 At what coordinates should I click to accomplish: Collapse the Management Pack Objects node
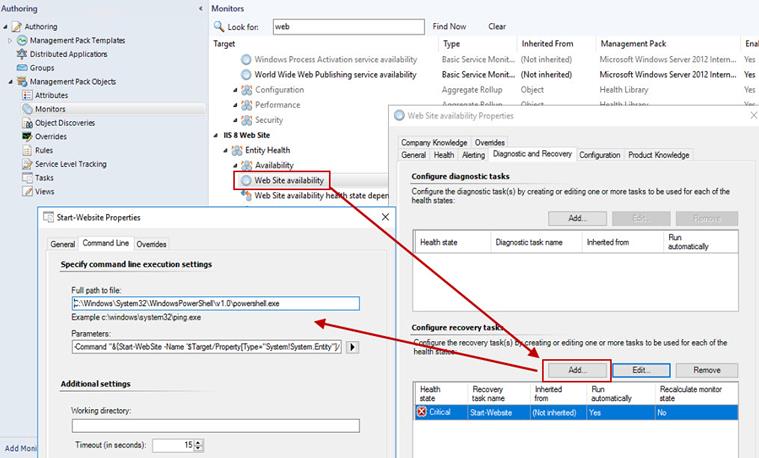10,82
